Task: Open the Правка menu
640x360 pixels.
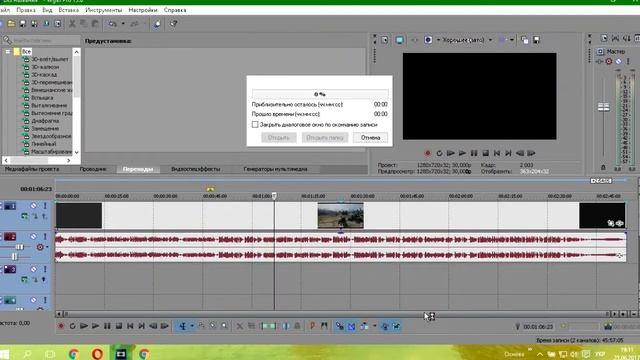Action: pyautogui.click(x=26, y=10)
